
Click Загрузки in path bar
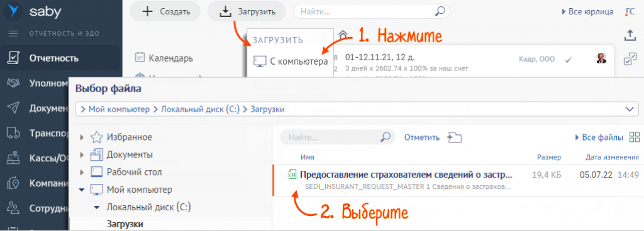coord(267,109)
